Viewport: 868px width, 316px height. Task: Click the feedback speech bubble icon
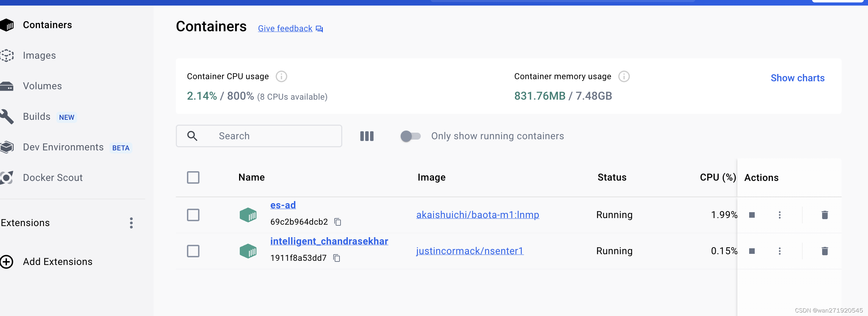tap(319, 29)
